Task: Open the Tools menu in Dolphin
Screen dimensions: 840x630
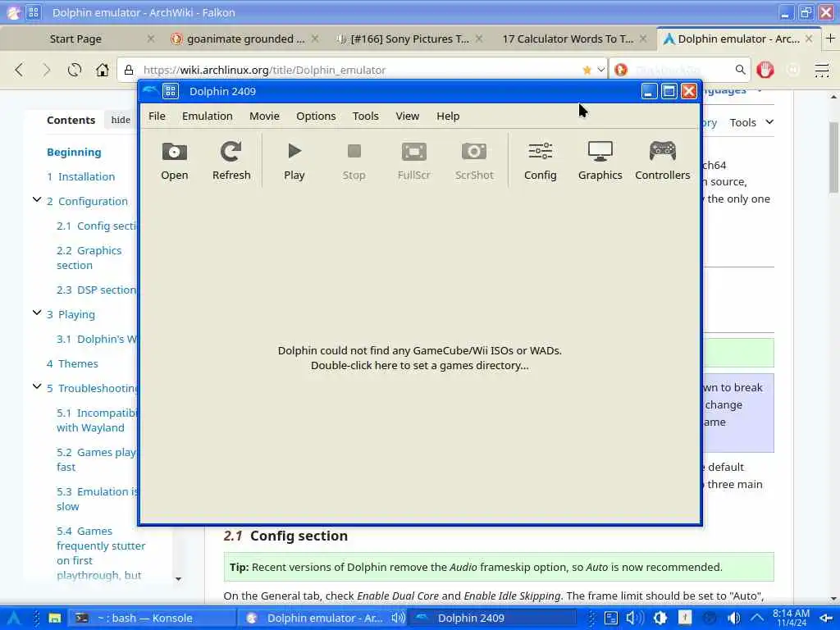Action: pos(365,116)
